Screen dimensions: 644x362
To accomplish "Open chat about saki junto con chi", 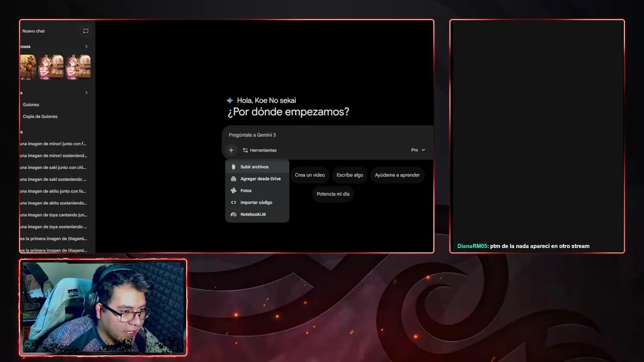I will (x=53, y=167).
